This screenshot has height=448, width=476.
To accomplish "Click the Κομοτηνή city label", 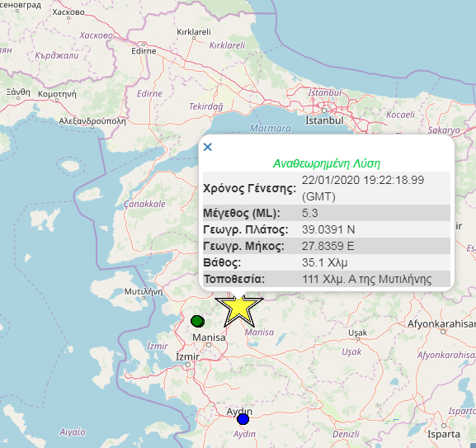I will pos(57,94).
